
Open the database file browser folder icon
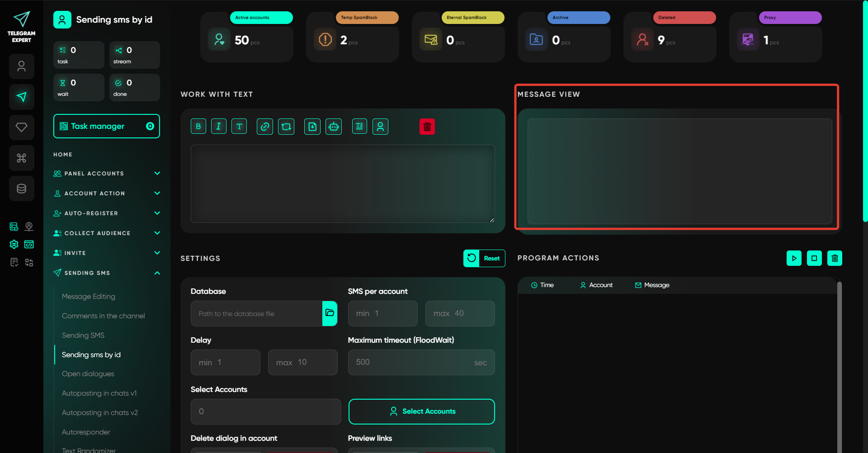(x=330, y=313)
